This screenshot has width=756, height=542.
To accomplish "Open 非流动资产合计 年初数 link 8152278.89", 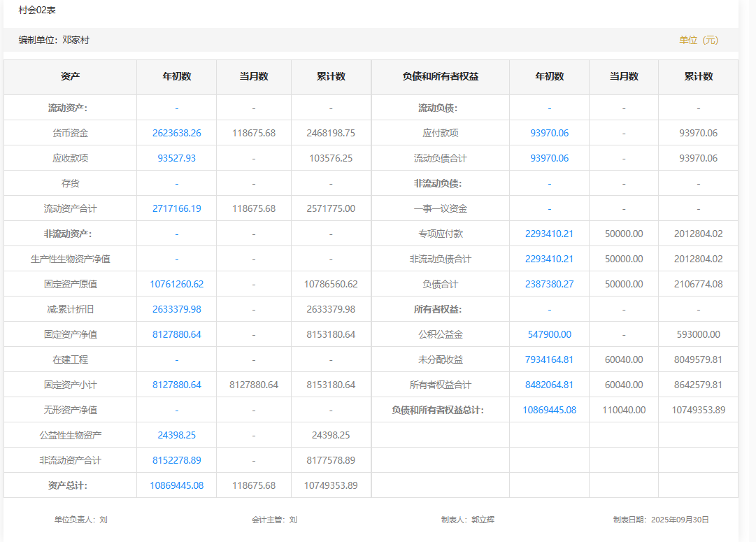I will [176, 460].
